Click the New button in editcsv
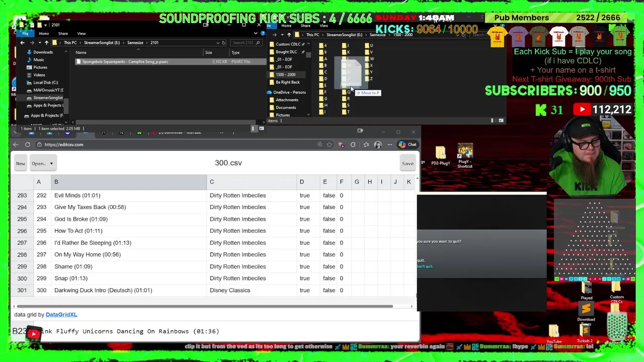The width and height of the screenshot is (644, 362). [21, 163]
